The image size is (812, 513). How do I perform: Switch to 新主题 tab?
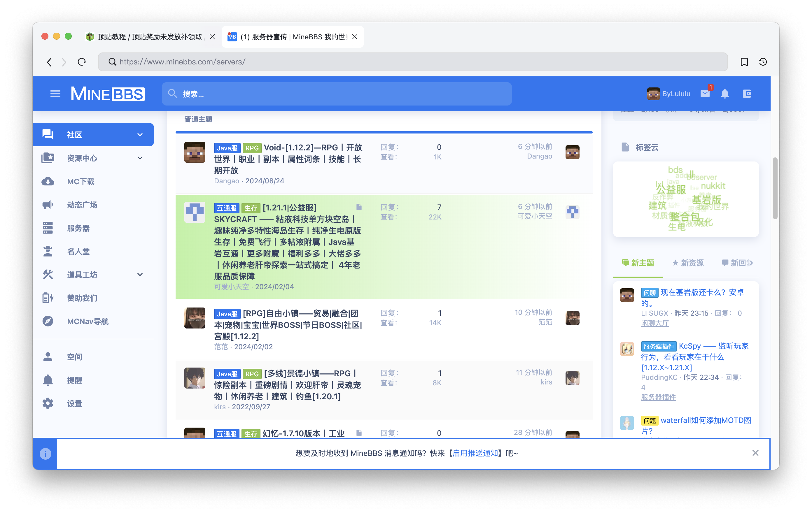click(x=638, y=263)
